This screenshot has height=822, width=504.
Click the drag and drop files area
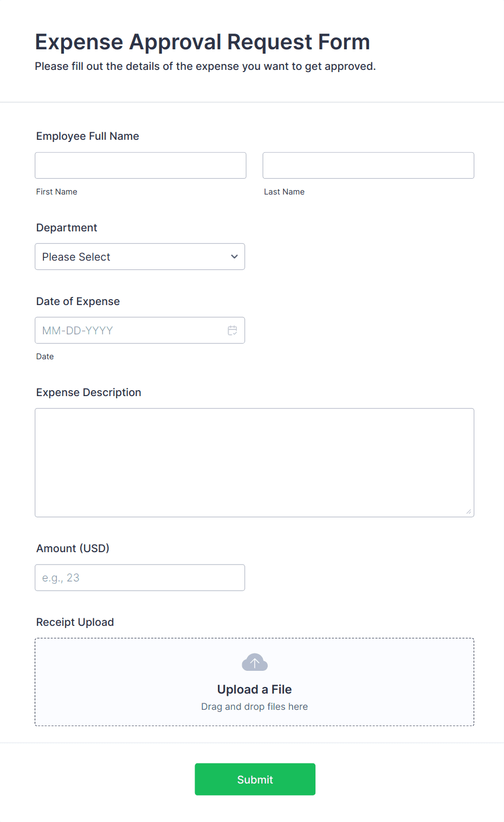coord(254,682)
